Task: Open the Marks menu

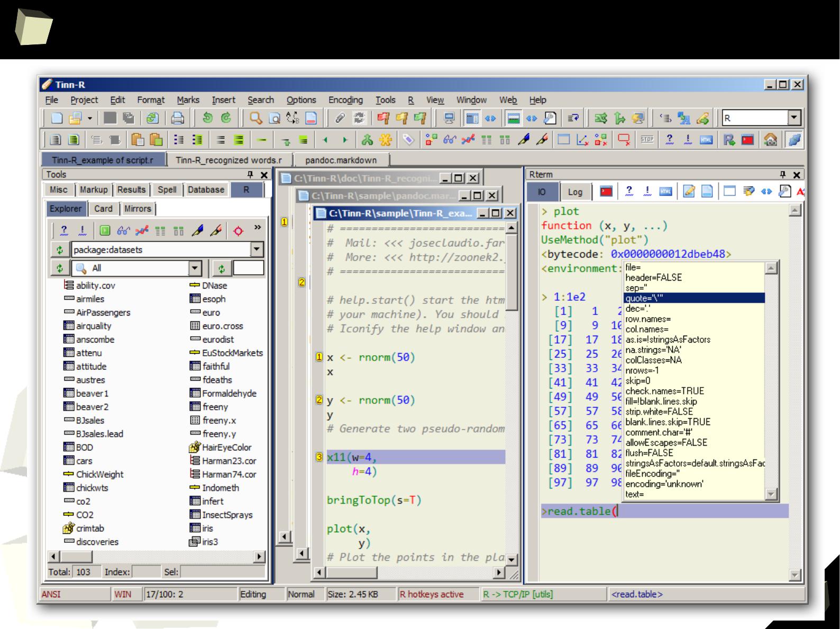Action: 188,100
